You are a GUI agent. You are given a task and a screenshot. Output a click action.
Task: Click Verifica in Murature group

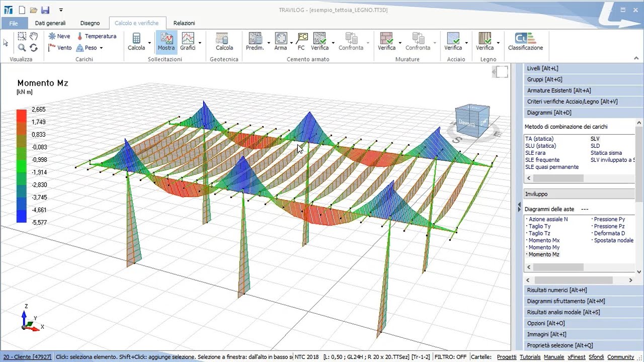click(x=386, y=42)
